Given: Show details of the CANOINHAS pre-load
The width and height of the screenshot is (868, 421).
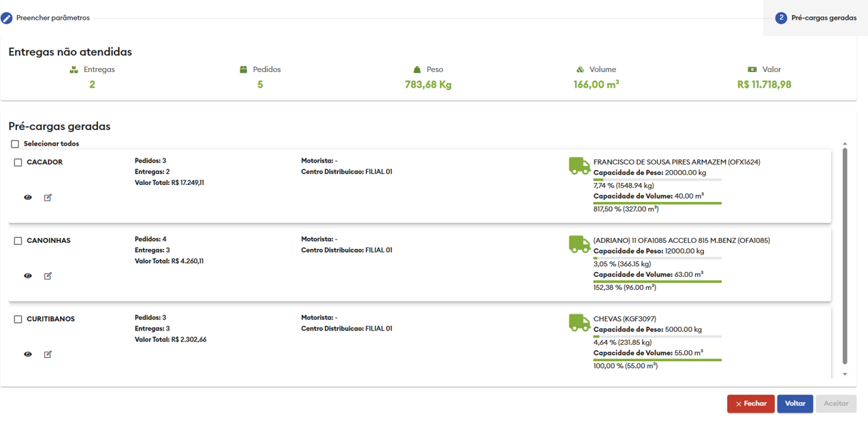Looking at the screenshot, I should pyautogui.click(x=28, y=276).
